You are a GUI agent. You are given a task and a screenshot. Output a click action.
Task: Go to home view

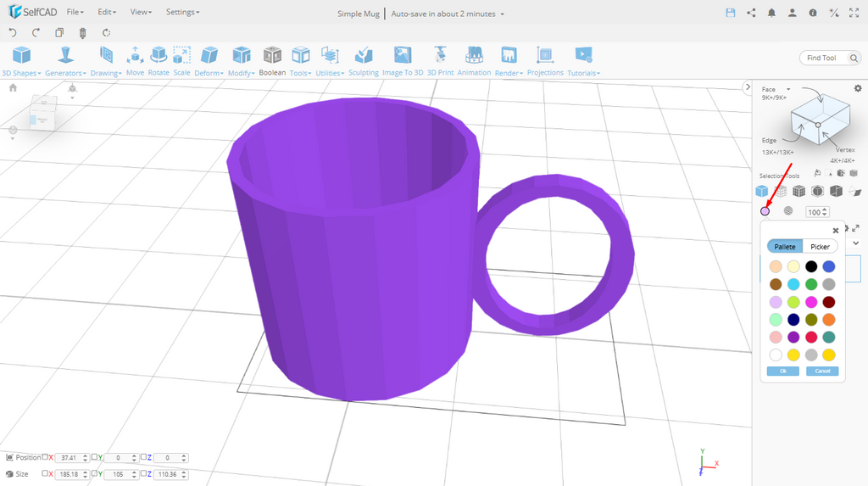pos(14,87)
